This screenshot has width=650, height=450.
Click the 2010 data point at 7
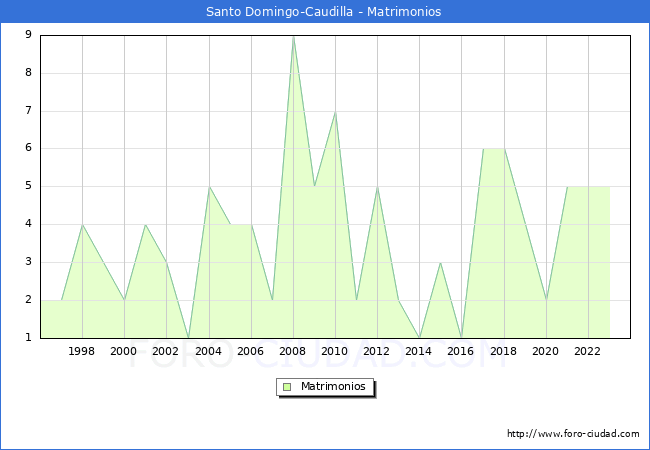[335, 112]
